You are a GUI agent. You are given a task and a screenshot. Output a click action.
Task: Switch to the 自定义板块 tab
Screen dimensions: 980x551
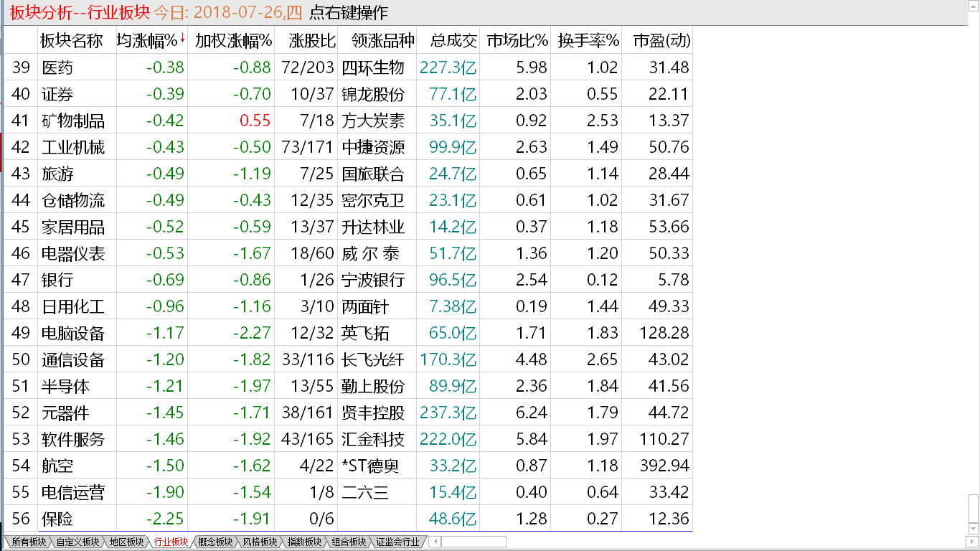click(x=77, y=542)
